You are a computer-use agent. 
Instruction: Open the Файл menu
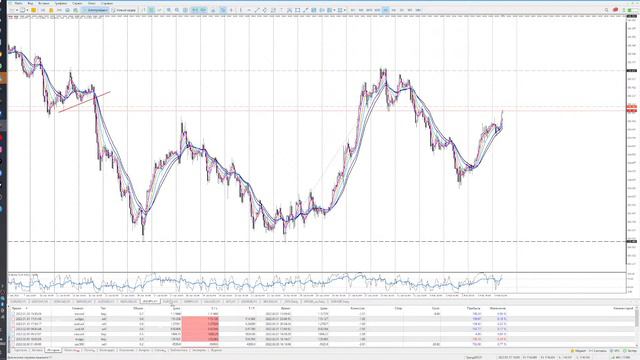(x=18, y=3)
